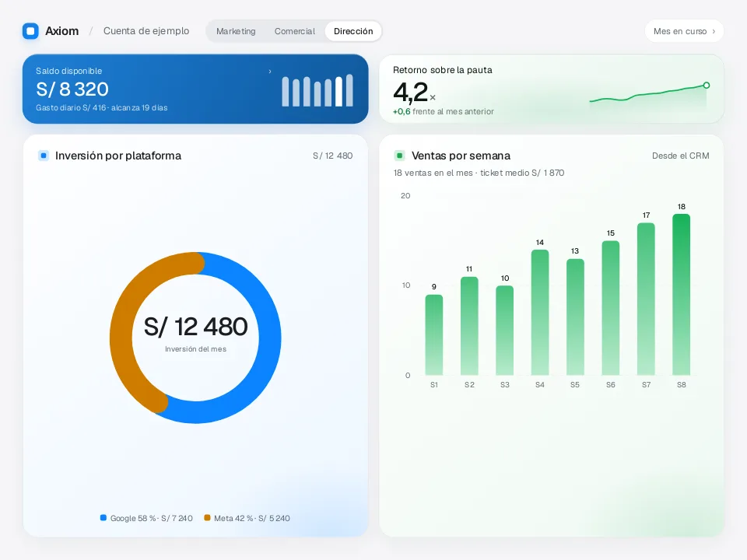747x560 pixels.
Task: Click the "Ventas por semana" title
Action: (461, 156)
